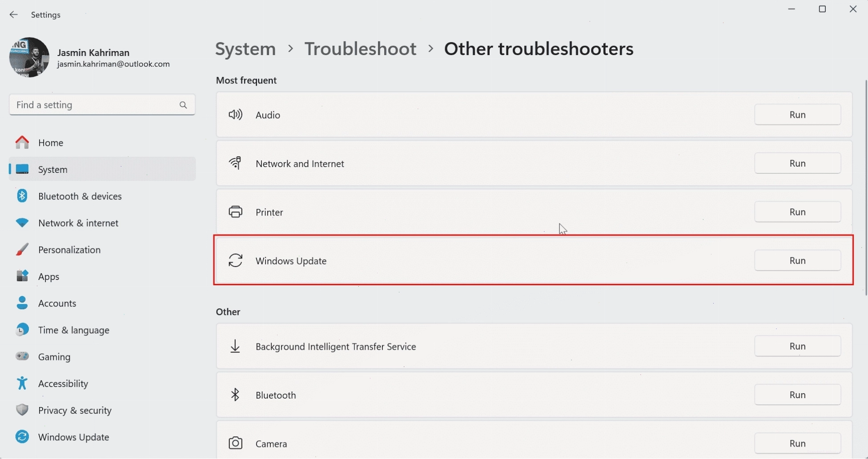The width and height of the screenshot is (868, 459).
Task: Open Gaming settings
Action: point(102,356)
